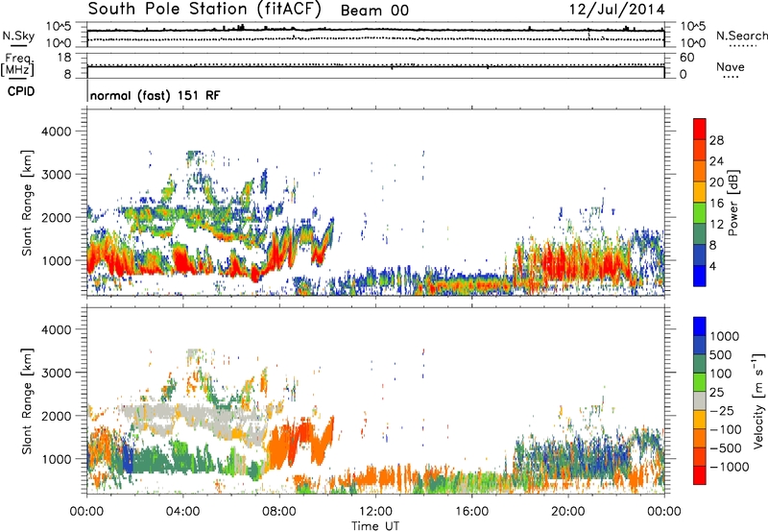Pick the top red power colorbar segment
Image resolution: width=768 pixels, height=532 pixels.
click(700, 130)
